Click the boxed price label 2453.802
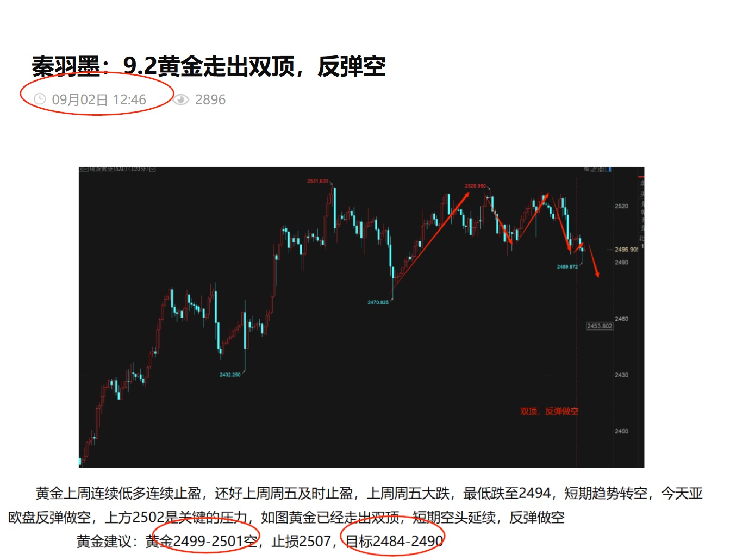 600,326
